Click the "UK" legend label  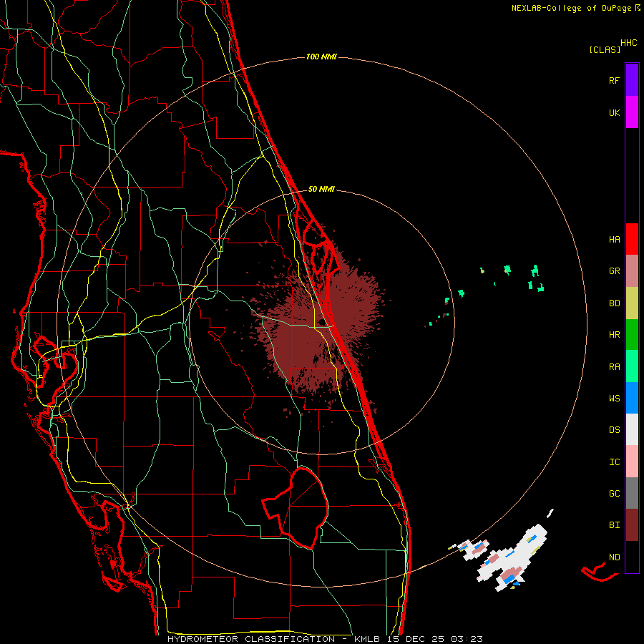tap(614, 112)
